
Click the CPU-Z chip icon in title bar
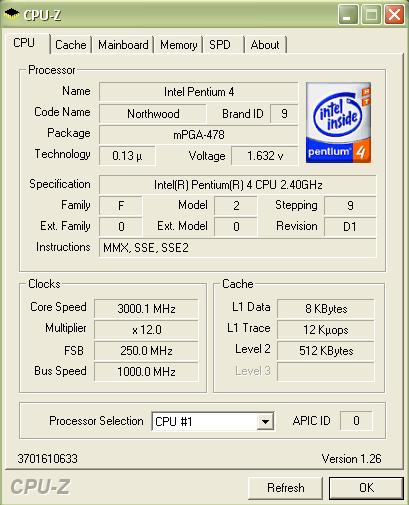11,14
